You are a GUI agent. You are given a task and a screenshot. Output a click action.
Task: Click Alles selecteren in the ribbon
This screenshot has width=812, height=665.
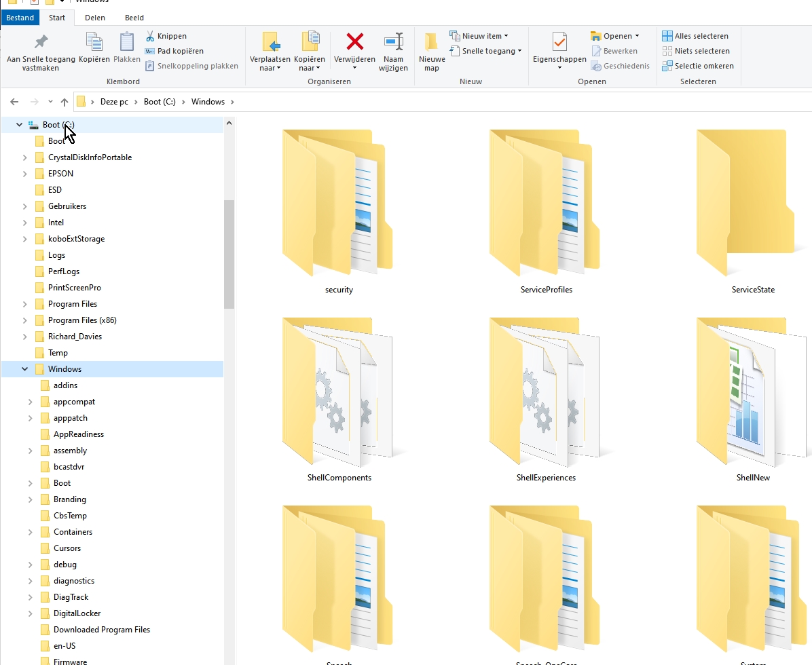click(695, 36)
